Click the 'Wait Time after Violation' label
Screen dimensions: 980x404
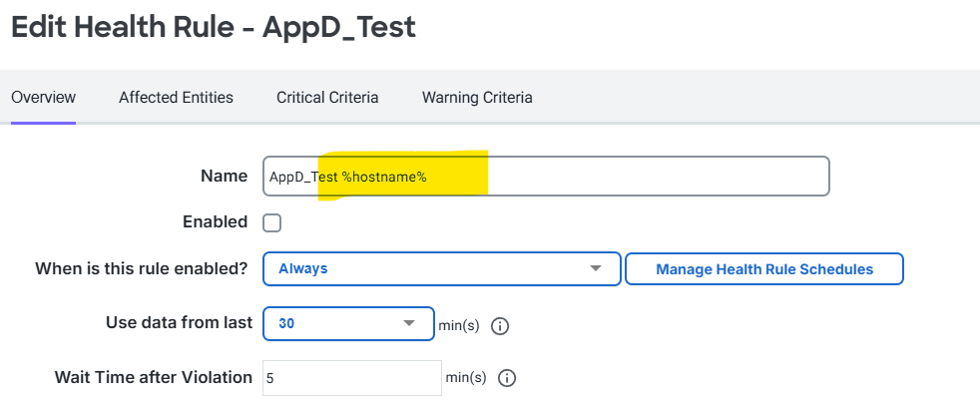pos(153,377)
